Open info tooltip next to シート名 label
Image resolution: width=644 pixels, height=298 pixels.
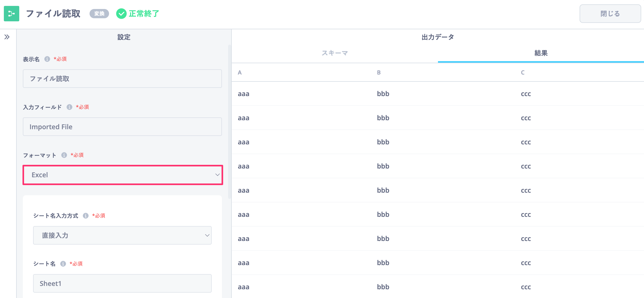(63, 264)
